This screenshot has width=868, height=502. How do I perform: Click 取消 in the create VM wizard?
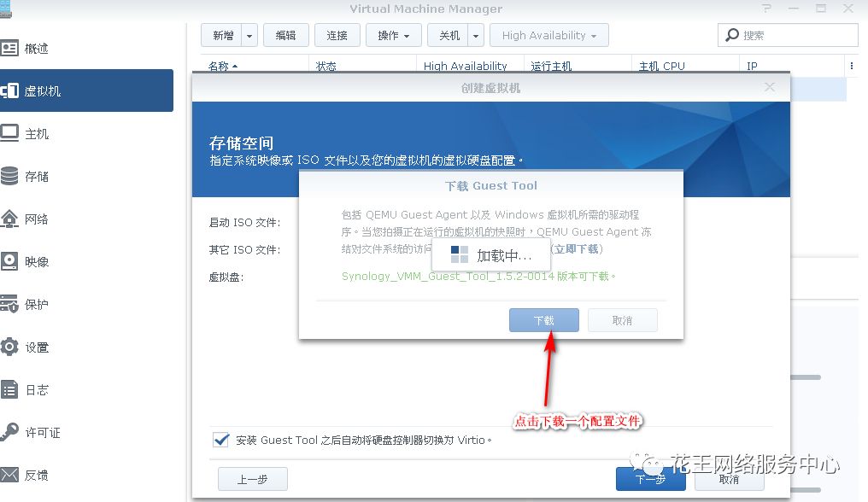729,479
